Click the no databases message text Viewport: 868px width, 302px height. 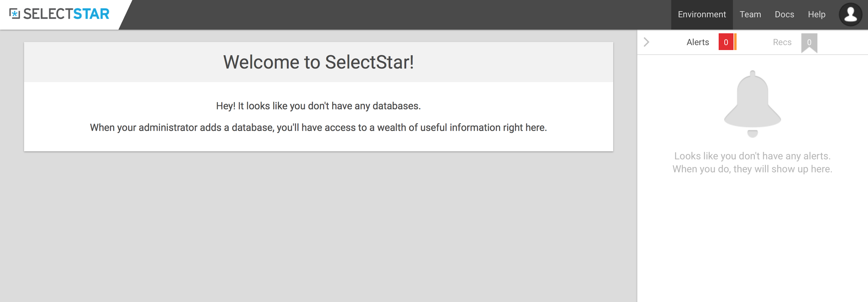click(x=318, y=106)
